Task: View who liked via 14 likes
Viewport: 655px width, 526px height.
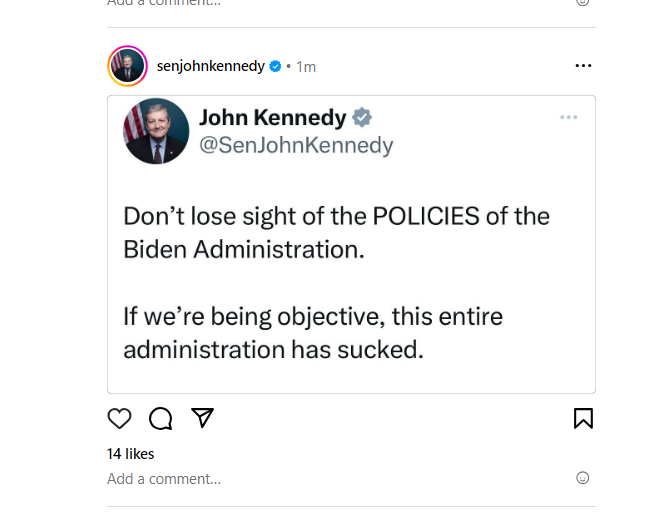Action: click(129, 453)
